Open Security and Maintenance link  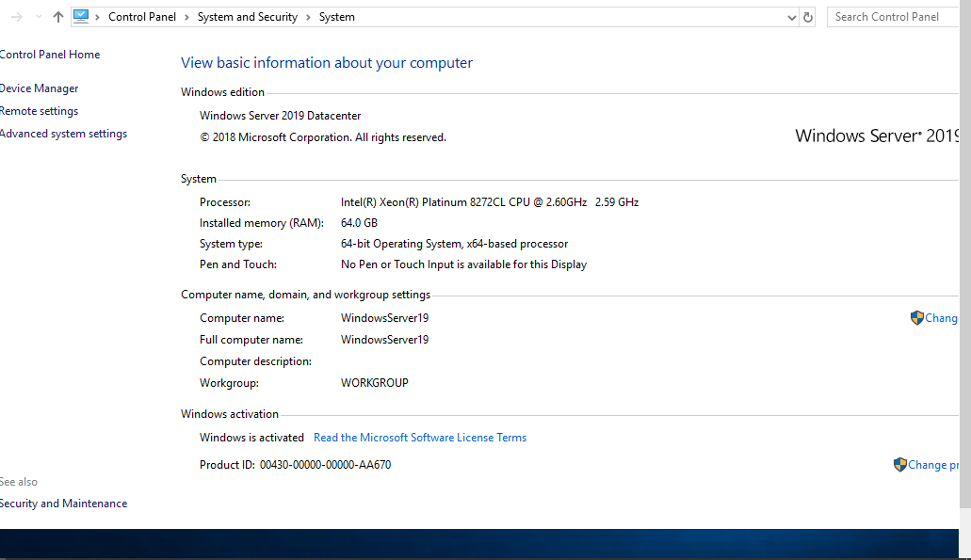coord(63,504)
